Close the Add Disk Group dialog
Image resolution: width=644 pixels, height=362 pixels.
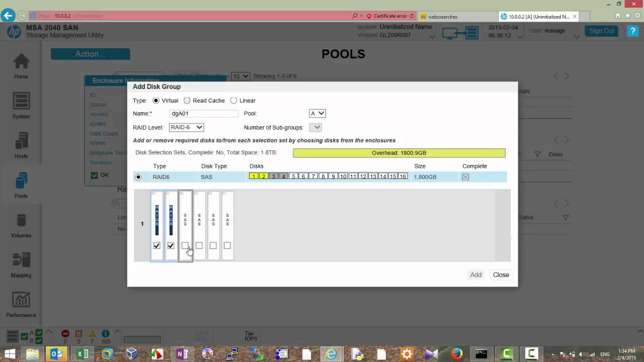tap(501, 275)
